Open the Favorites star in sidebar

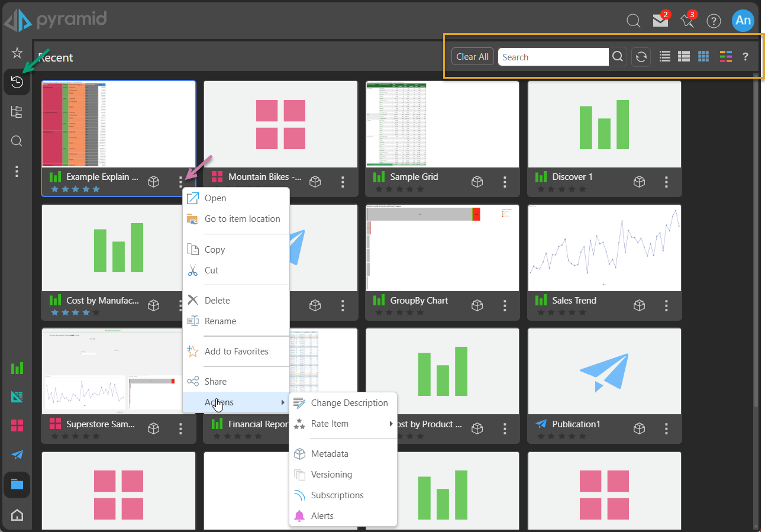point(17,53)
